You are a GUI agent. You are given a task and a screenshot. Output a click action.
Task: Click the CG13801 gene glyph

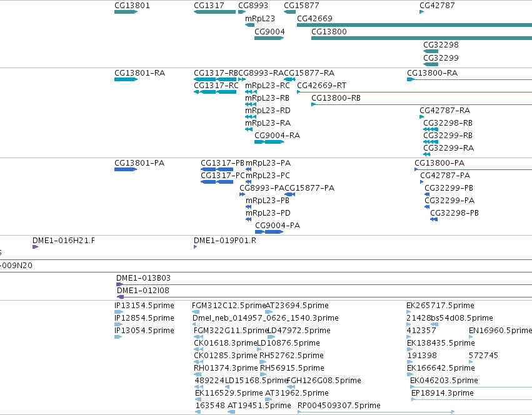tap(126, 12)
